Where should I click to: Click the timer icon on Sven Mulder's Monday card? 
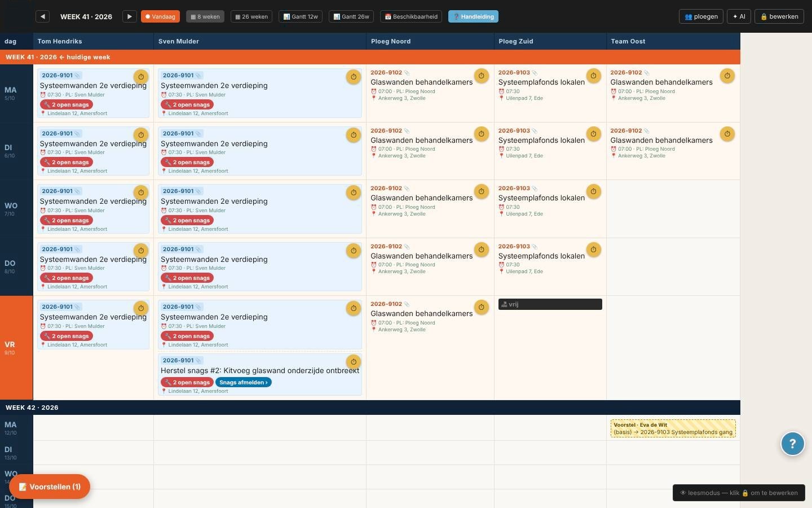(354, 77)
